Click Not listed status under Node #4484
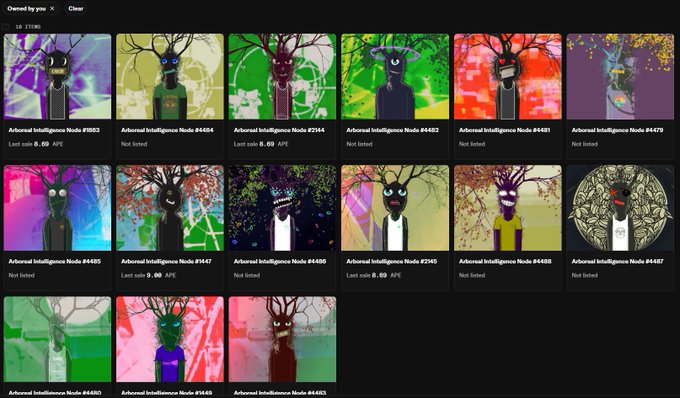The width and height of the screenshot is (680, 398). click(134, 144)
